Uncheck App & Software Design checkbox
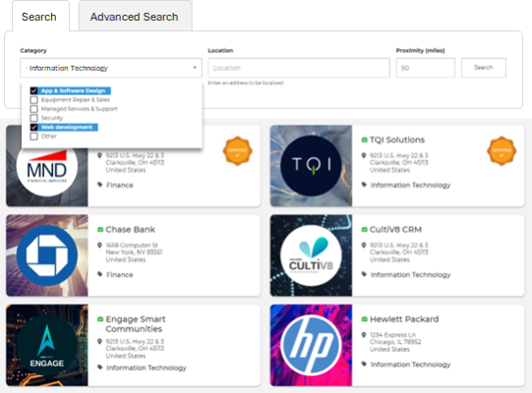This screenshot has width=532, height=393. point(33,90)
